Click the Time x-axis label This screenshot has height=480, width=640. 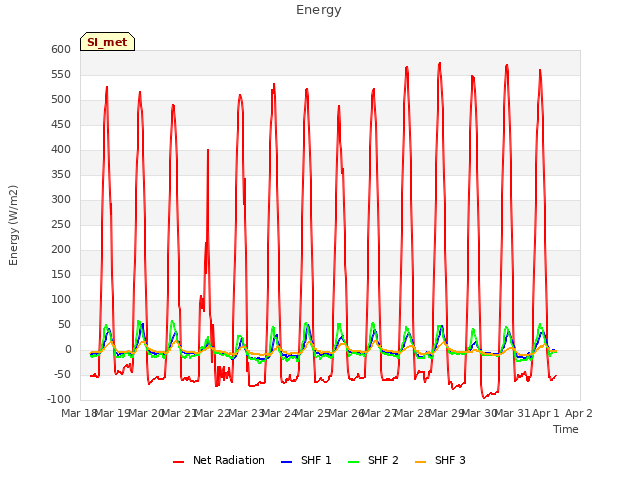coord(566,429)
